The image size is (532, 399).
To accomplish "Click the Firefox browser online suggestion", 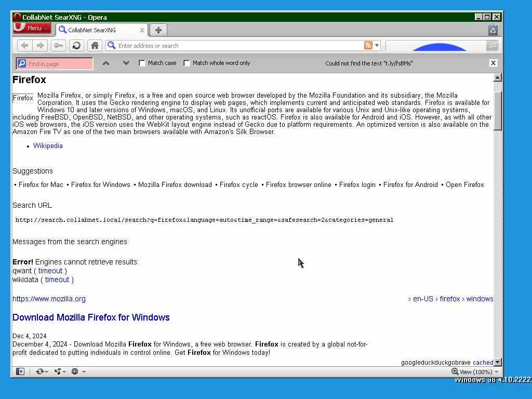I will coord(299,184).
